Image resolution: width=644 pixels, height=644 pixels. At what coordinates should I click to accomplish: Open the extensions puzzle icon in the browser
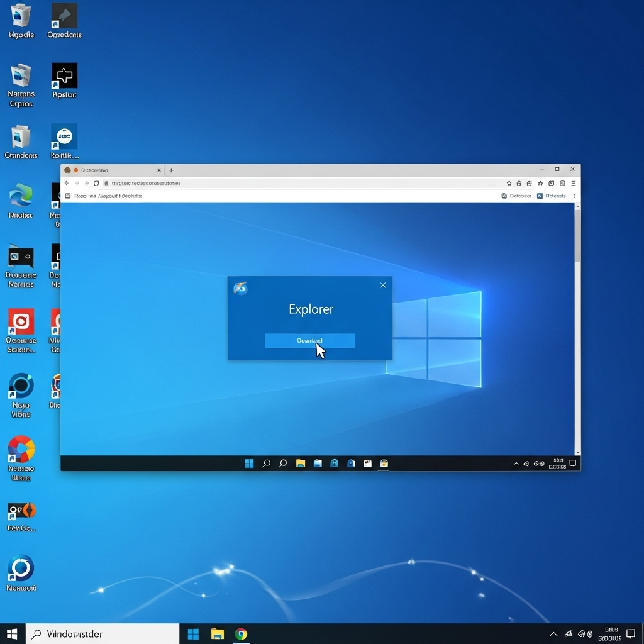coord(552,183)
